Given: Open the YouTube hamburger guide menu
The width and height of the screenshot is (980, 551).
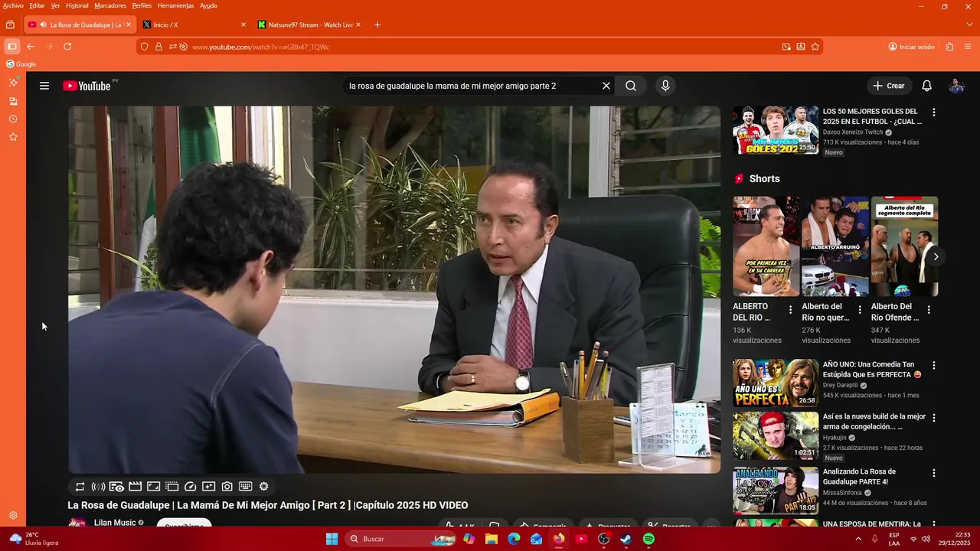Looking at the screenshot, I should point(44,86).
